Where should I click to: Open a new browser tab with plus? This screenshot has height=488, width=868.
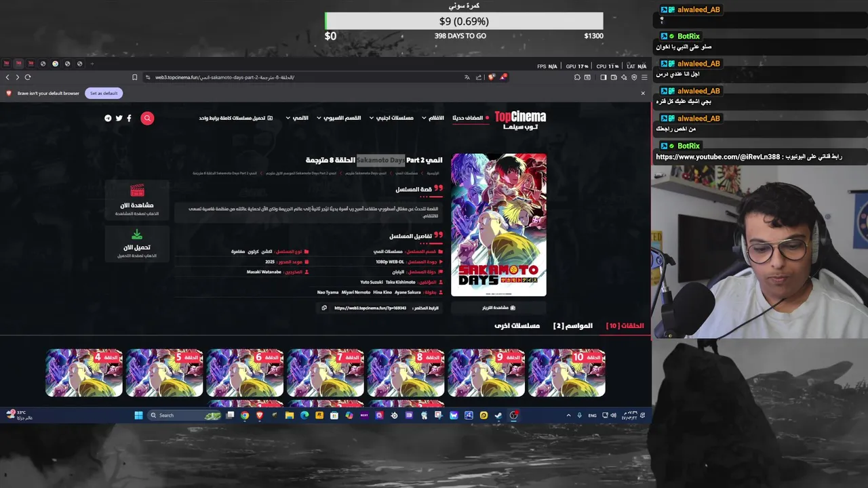(92, 64)
